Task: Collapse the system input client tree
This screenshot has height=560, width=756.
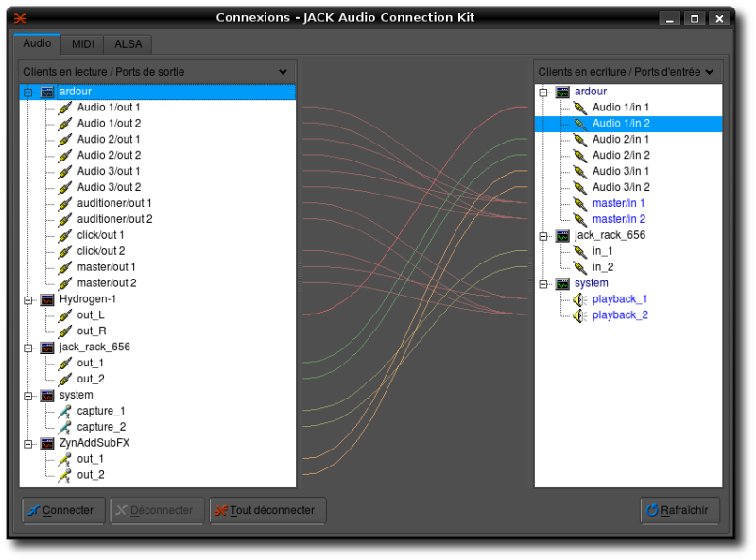Action: tap(543, 284)
